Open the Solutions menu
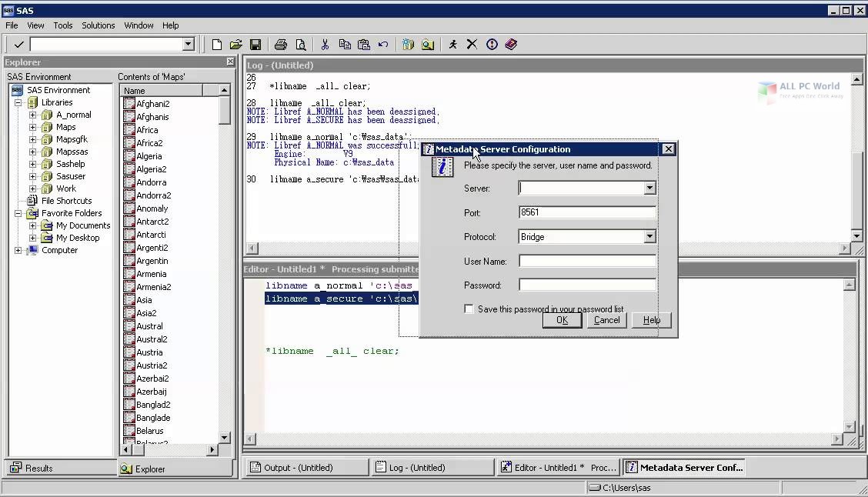The height and width of the screenshot is (497, 868). pyautogui.click(x=98, y=25)
